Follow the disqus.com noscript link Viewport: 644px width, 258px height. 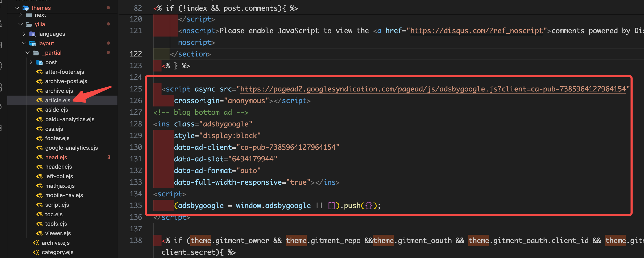point(477,31)
